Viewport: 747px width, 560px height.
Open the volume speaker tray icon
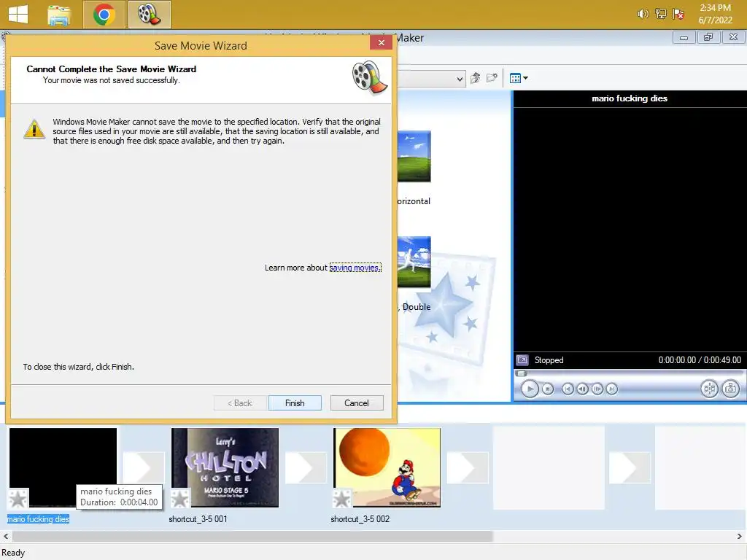643,14
